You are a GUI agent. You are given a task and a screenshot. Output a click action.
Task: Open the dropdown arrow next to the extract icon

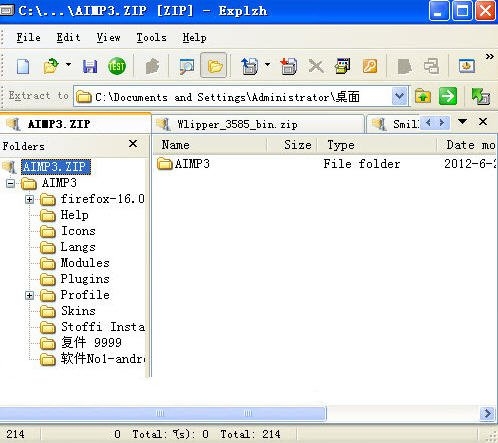[267, 64]
